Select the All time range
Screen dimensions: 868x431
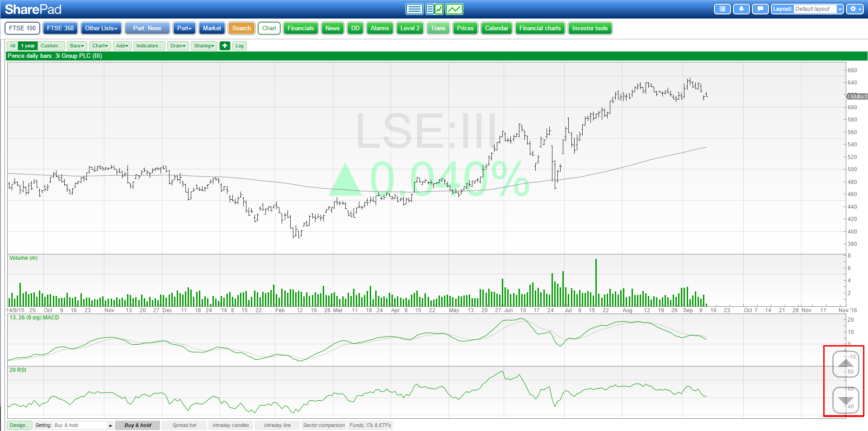point(13,46)
